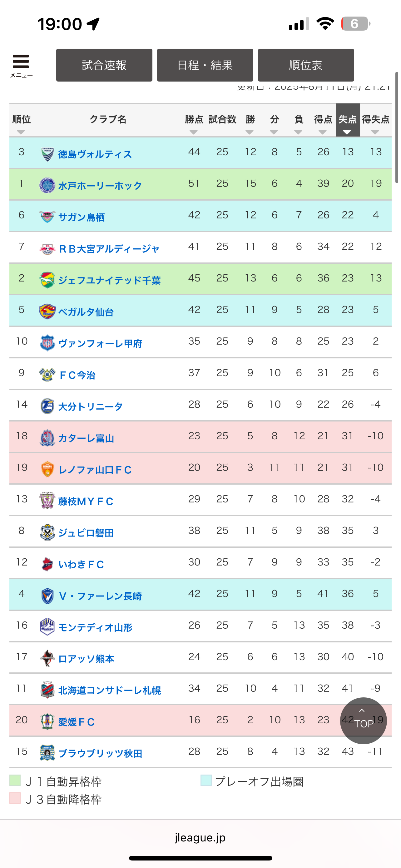Screen dimensions: 401x868
Task: Click the Mito HollyHock club crest
Action: click(x=47, y=185)
